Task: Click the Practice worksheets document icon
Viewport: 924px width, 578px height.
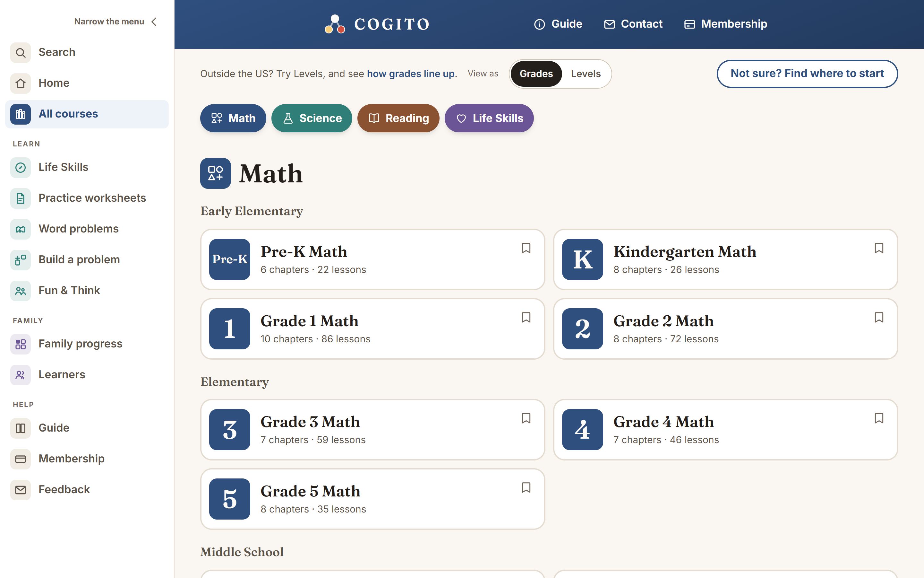Action: (x=21, y=198)
